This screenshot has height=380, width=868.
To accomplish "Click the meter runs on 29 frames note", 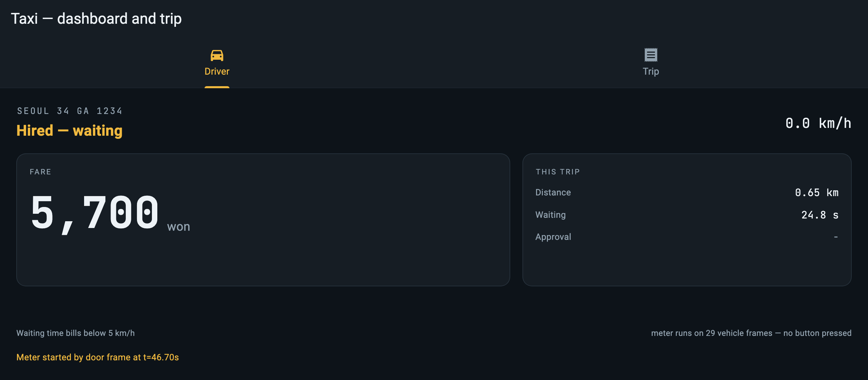I will (751, 333).
